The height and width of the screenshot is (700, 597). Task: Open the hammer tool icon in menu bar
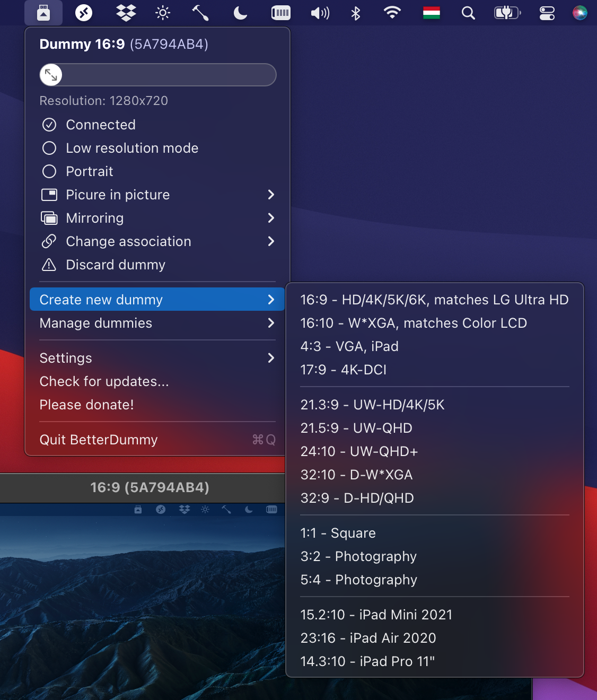(x=200, y=13)
